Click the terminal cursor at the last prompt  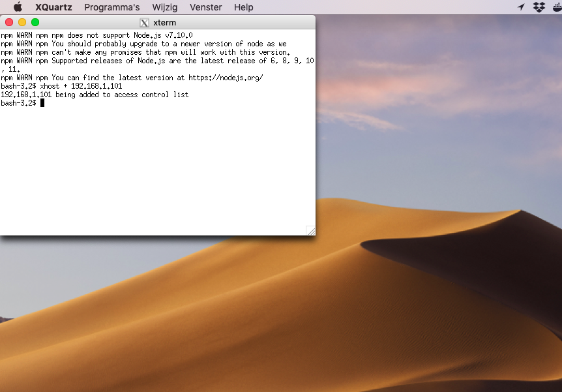(42, 103)
